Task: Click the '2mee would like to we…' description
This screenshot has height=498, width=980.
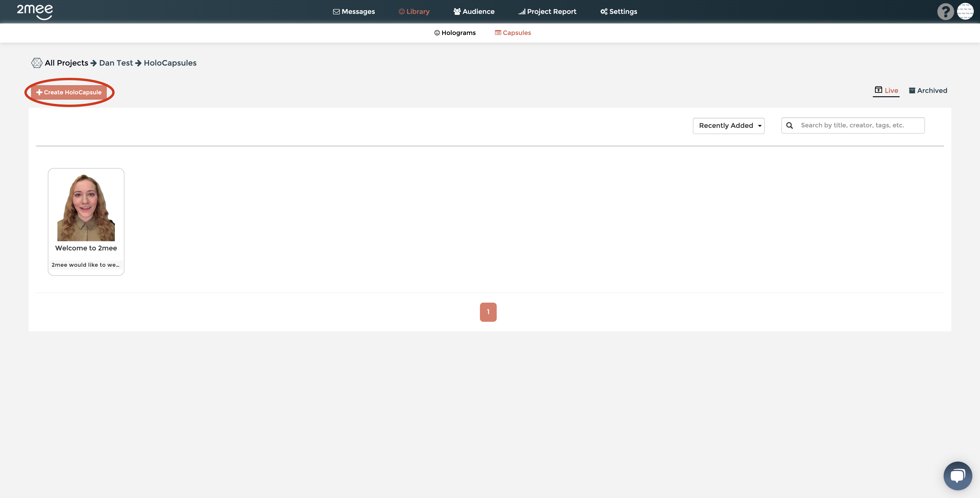Action: [x=86, y=265]
